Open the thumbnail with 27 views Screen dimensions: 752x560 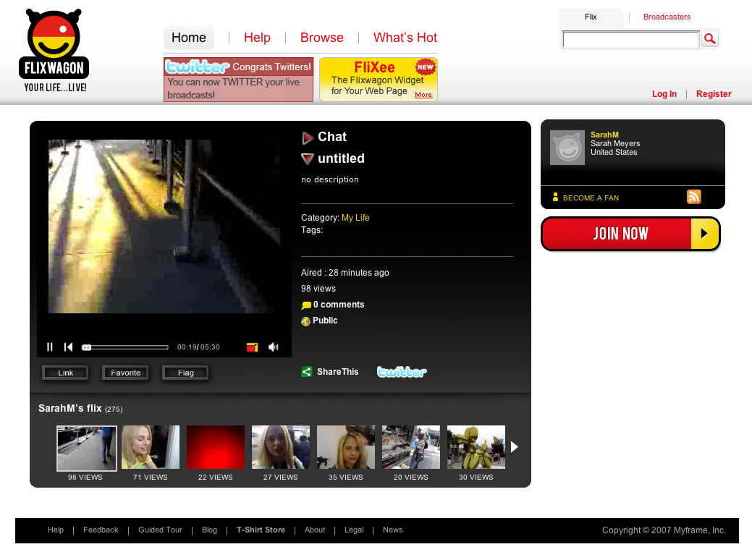pos(281,447)
